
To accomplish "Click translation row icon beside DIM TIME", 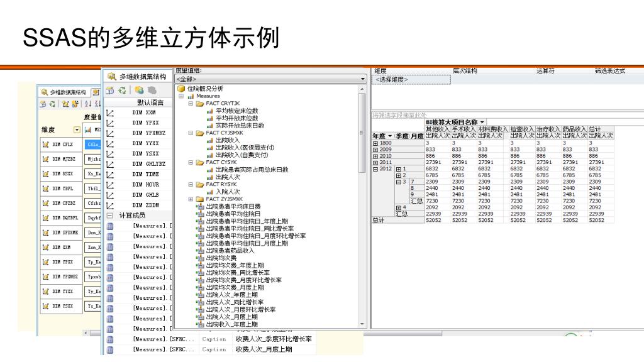I will coord(109,175).
